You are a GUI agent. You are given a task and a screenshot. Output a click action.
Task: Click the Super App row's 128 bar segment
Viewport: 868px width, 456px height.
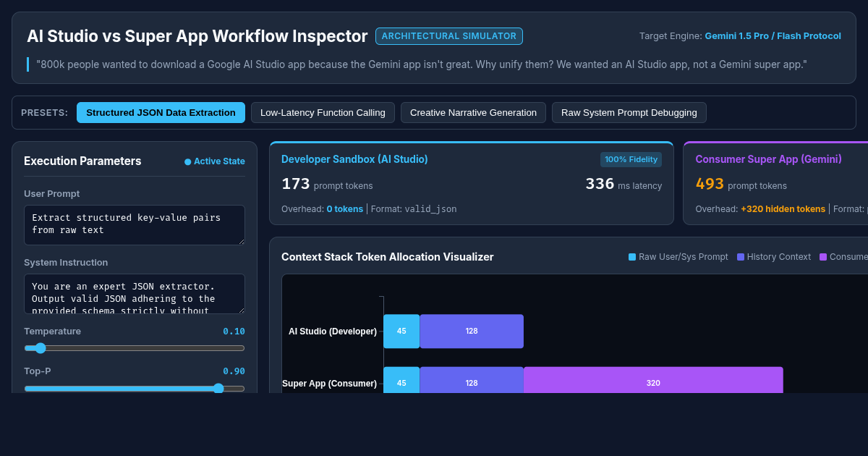pos(472,380)
